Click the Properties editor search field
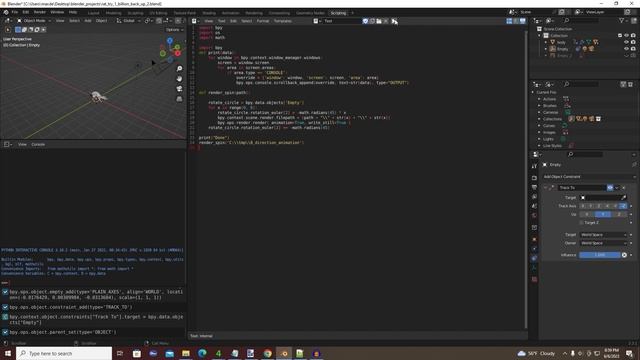This screenshot has height=360, width=640. tap(584, 154)
